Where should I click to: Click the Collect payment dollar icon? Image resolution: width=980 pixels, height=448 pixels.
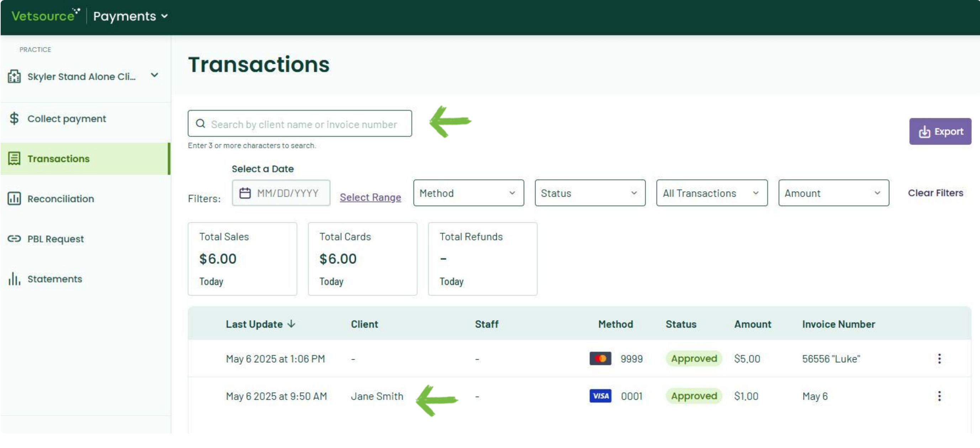tap(14, 119)
